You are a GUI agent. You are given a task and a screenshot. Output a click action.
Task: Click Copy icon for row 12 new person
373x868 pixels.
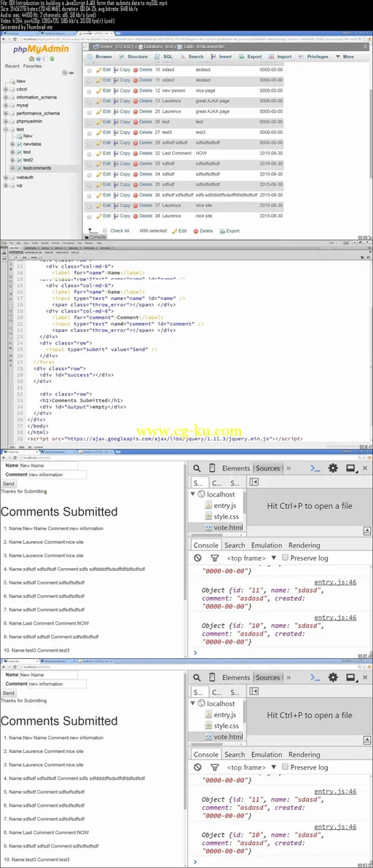[x=117, y=91]
